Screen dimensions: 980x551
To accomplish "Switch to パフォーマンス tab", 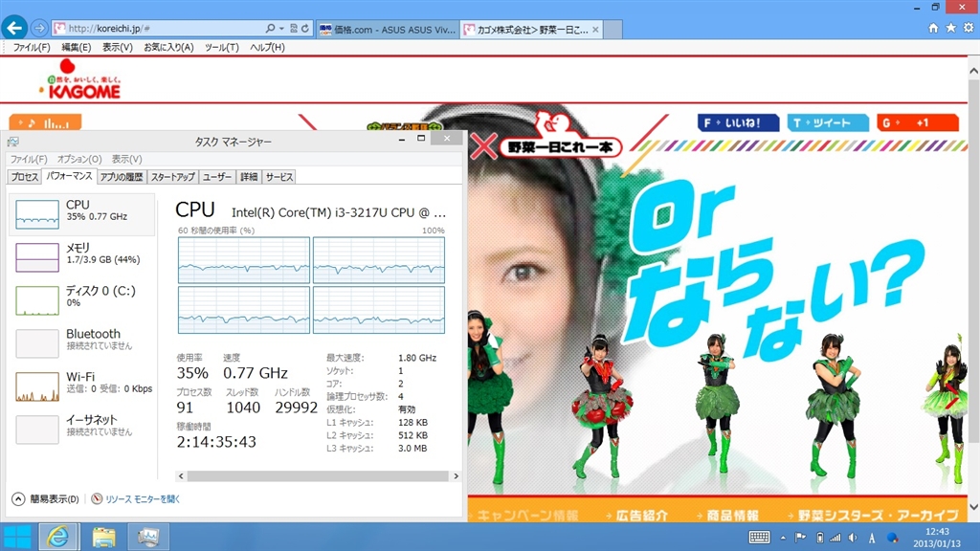I will 69,176.
